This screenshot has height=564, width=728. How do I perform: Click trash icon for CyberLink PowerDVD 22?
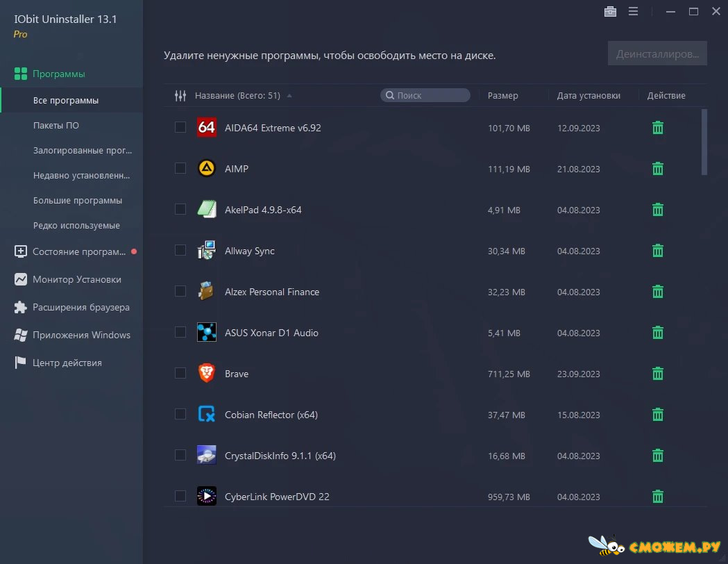coord(657,497)
